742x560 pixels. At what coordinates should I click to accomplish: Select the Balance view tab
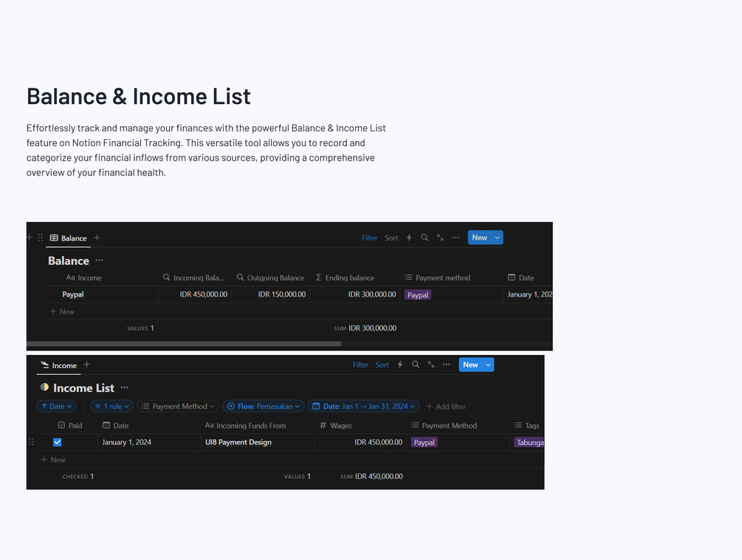pyautogui.click(x=68, y=238)
